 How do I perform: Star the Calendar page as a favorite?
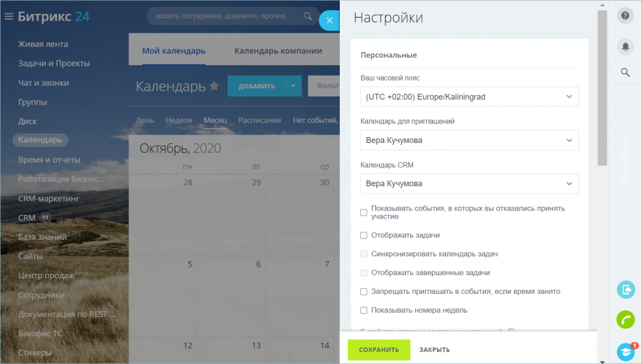click(214, 86)
